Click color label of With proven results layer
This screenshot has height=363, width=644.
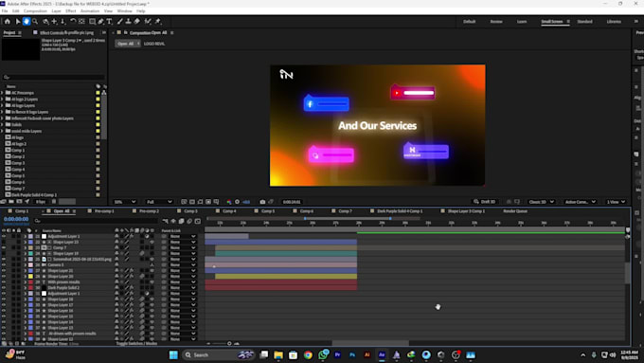coord(30,282)
